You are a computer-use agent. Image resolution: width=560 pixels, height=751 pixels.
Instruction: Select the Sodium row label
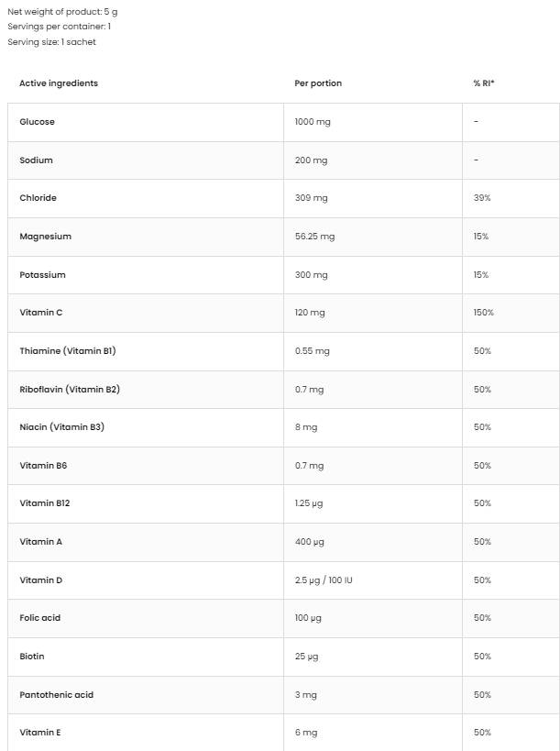pyautogui.click(x=36, y=160)
